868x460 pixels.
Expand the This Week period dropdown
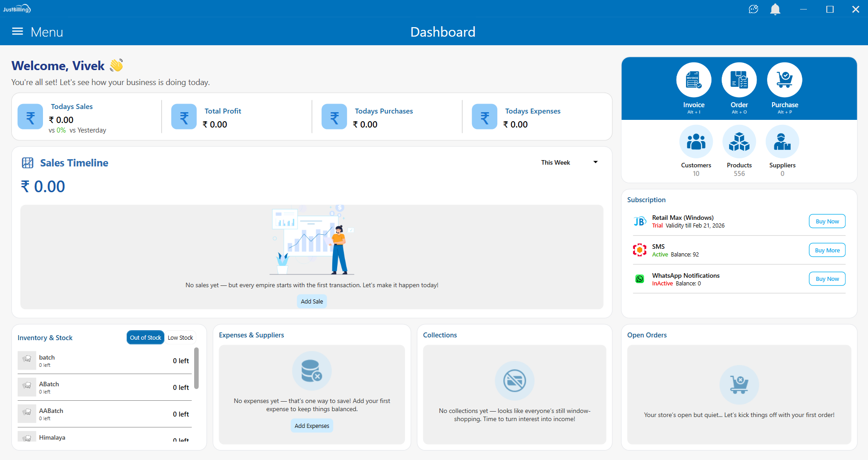[x=569, y=162]
